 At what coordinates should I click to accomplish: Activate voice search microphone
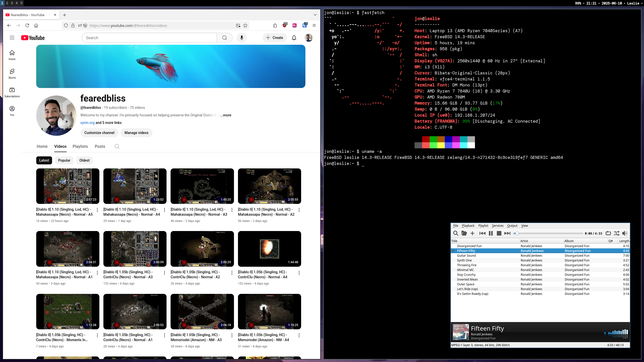(x=242, y=38)
